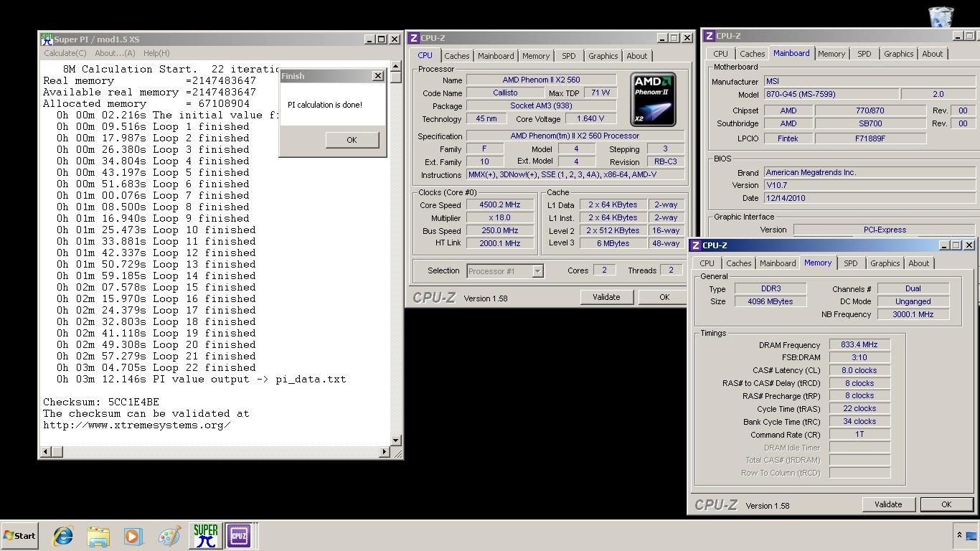Select the Graphics tab in the CPU-Z CPU window

pyautogui.click(x=603, y=56)
